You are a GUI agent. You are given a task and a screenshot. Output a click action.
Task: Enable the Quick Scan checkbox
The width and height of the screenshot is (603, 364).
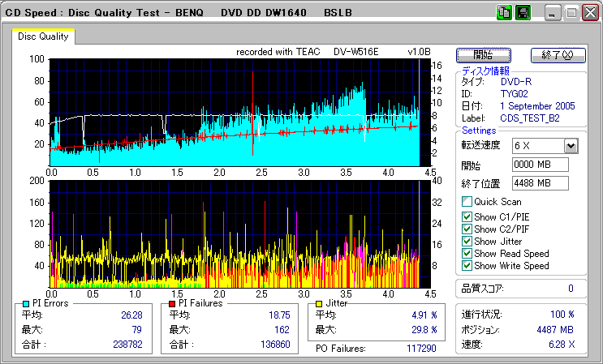point(467,202)
